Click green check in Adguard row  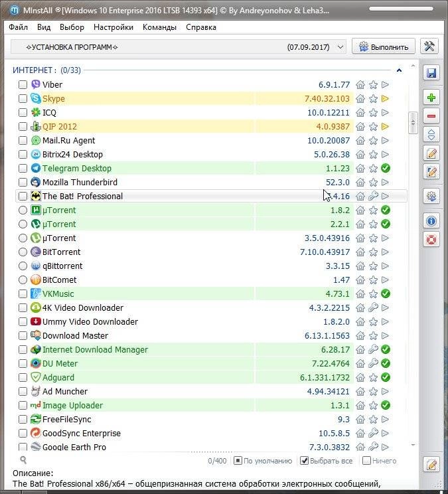point(386,377)
